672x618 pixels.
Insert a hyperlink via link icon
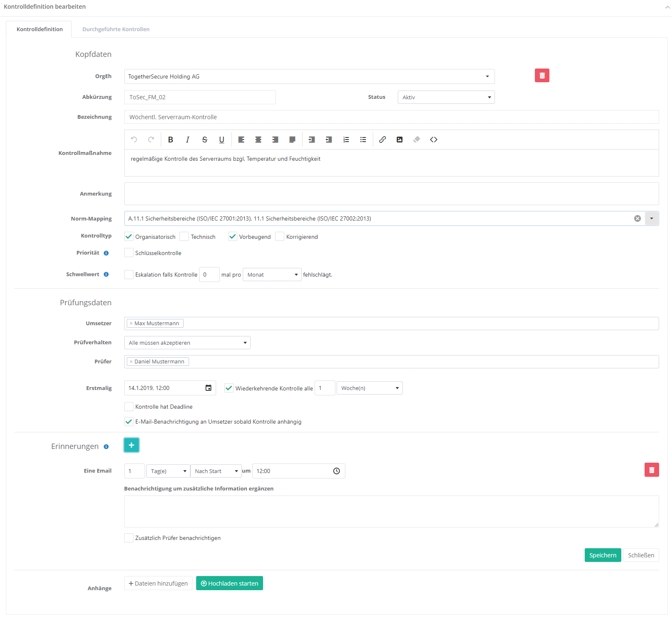click(382, 140)
